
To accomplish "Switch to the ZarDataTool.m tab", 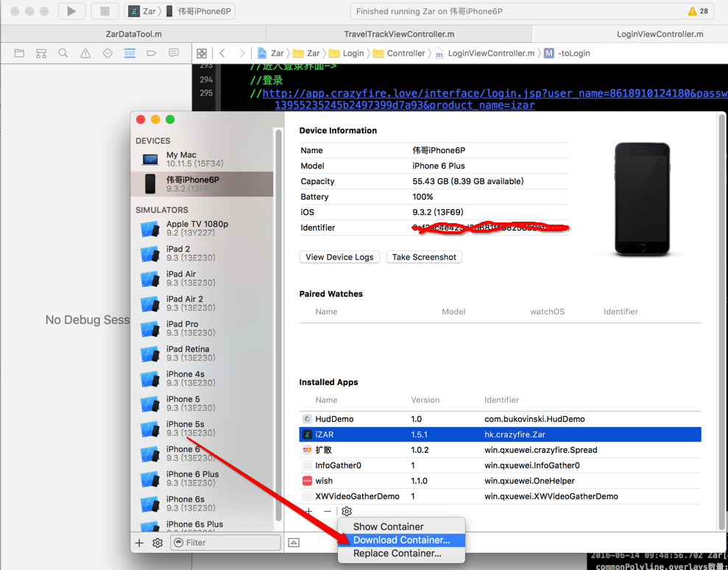I will (133, 34).
